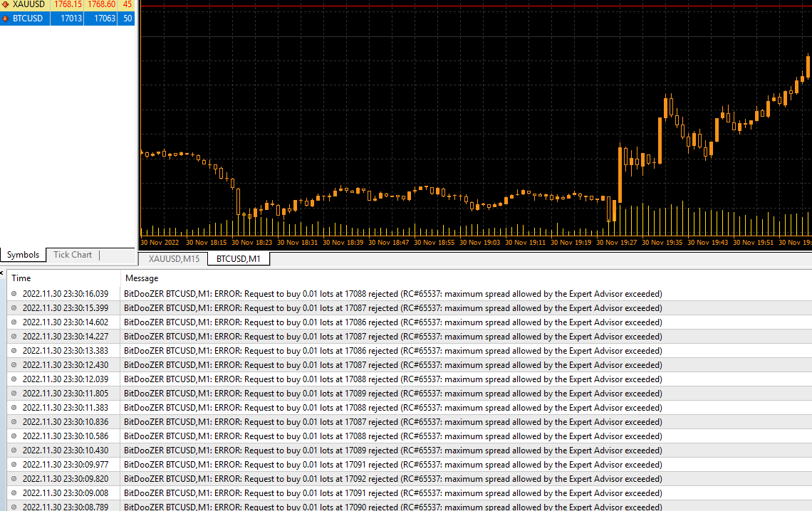Select log entry at 23:30:09.820
This screenshot has width=812, height=511.
[409, 479]
